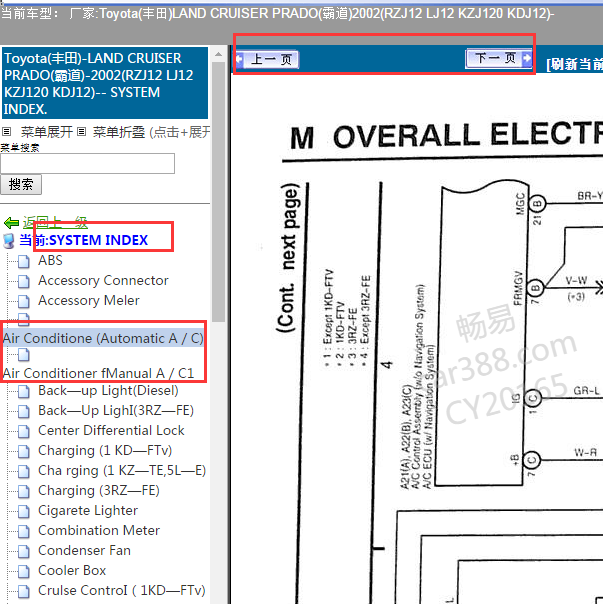Screen dimensions: 603x604
Task: Select Air Conditione (Automatic A / C)
Action: (103, 338)
